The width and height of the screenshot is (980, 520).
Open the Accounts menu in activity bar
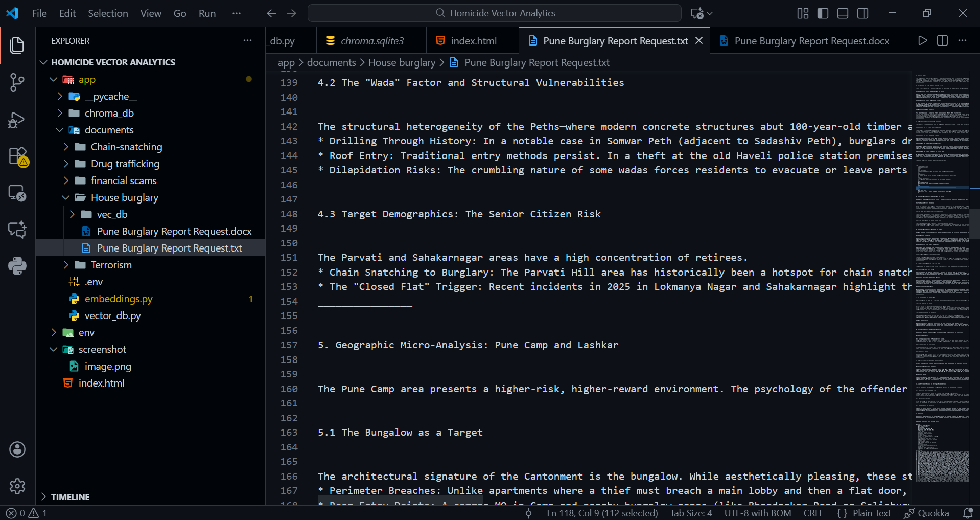point(17,449)
